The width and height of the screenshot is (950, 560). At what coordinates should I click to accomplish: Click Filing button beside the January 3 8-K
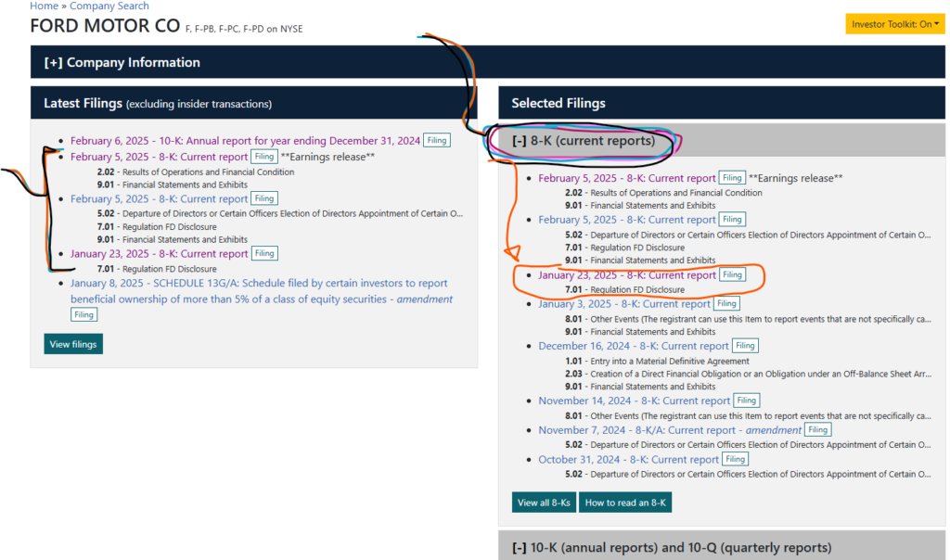[726, 304]
